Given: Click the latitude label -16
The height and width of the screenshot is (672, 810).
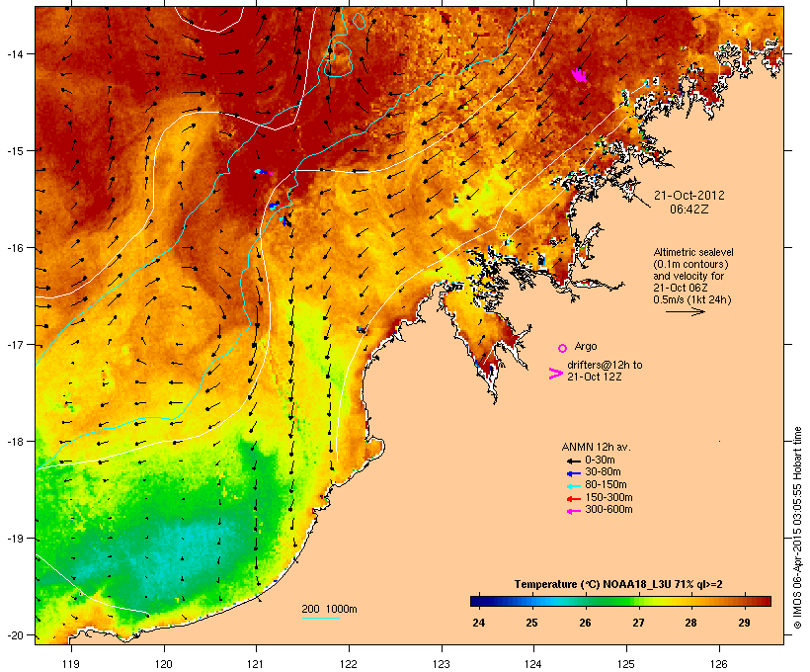Looking at the screenshot, I should tap(15, 248).
